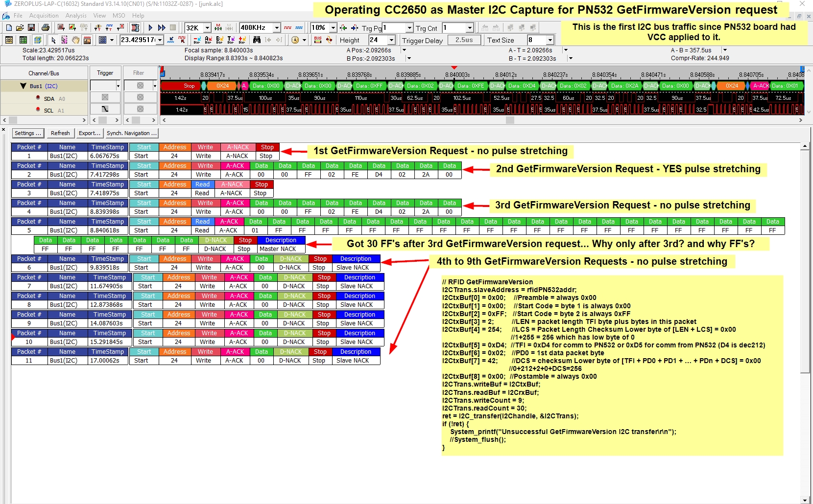813x504 pixels.
Task: Open the Help menu
Action: coord(138,16)
